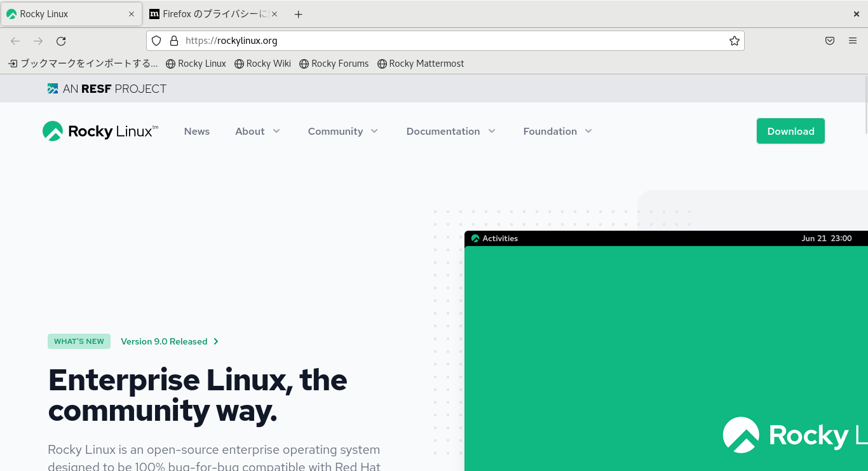Click the browser back arrow

(15, 41)
